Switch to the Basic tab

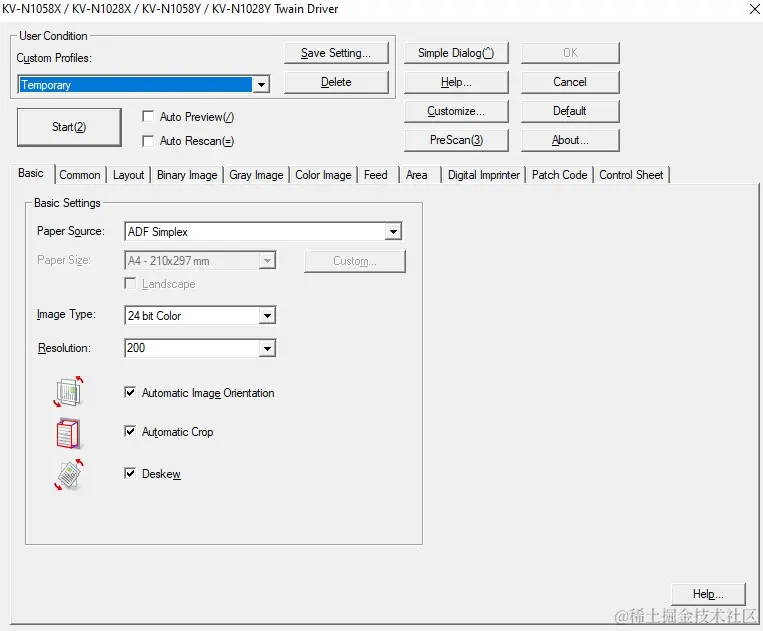[31, 173]
